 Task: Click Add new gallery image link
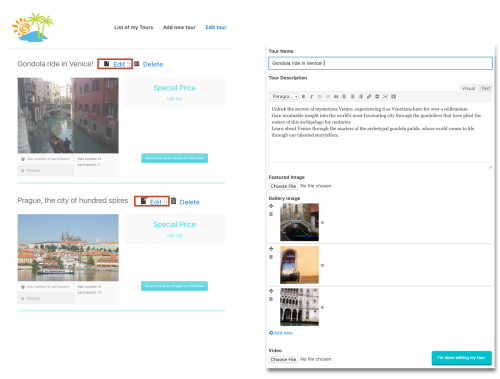tap(281, 333)
